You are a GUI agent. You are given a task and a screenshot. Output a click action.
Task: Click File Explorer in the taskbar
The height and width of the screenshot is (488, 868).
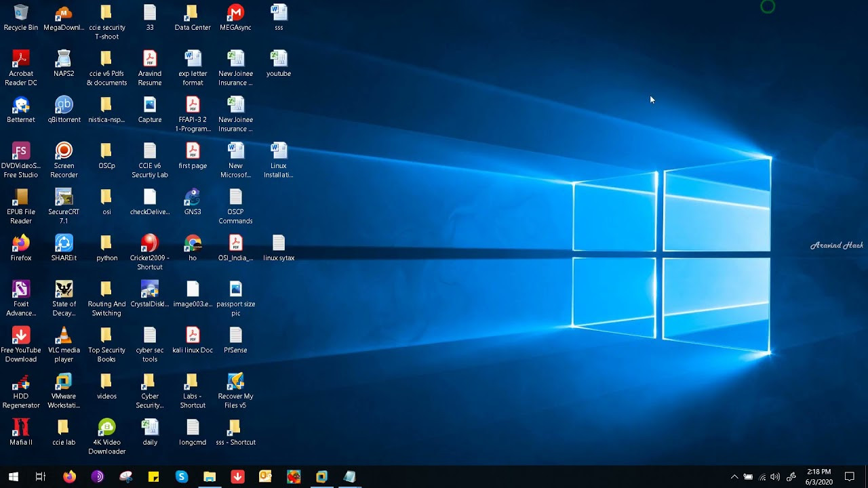[x=210, y=476]
